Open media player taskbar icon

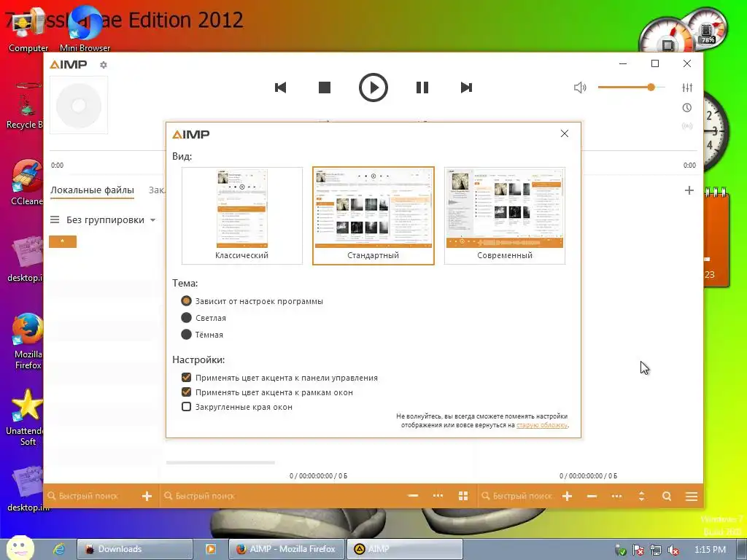211,549
